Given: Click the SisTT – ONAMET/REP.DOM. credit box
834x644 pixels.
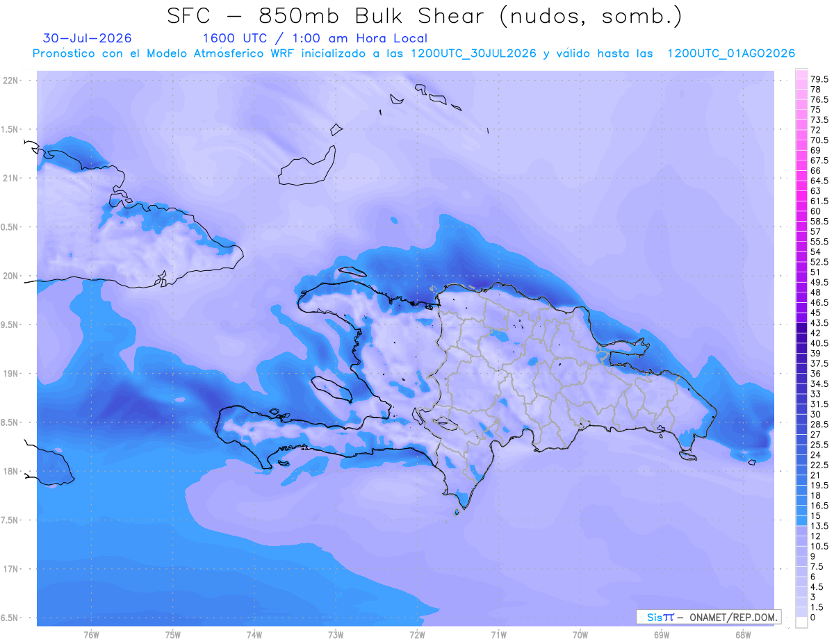Looking at the screenshot, I should (x=708, y=617).
